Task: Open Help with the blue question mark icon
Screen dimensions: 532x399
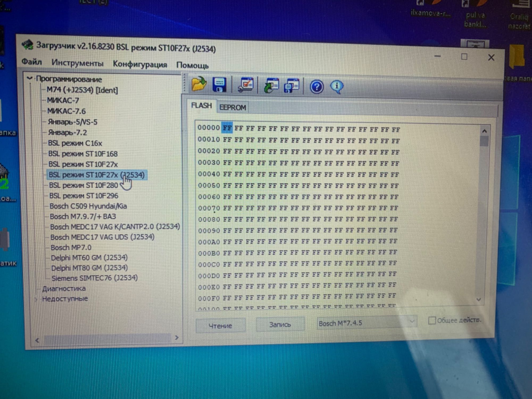Action: (317, 87)
